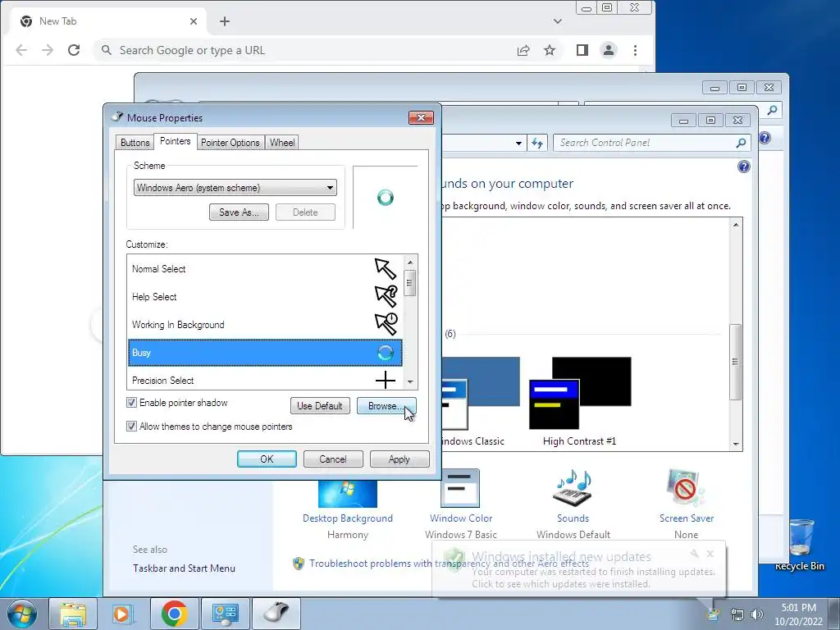
Task: Toggle Allow themes to change mouse pointers
Action: [x=131, y=427]
